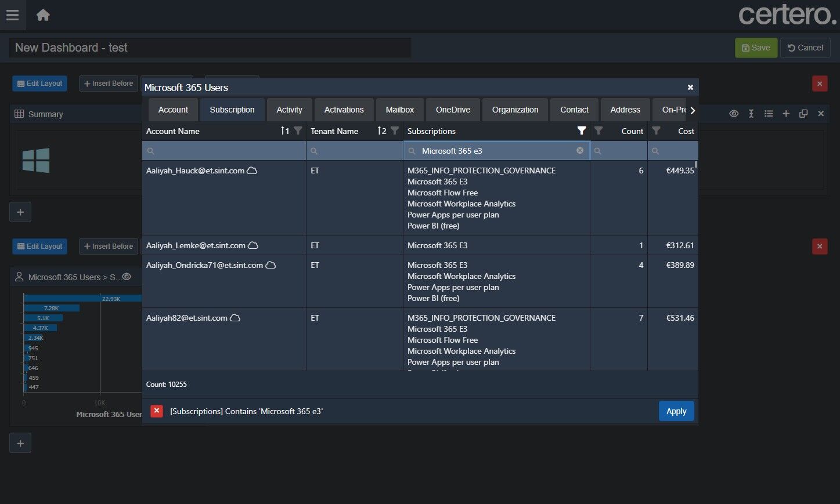Toggle the eye visibility icon in Summary header
The height and width of the screenshot is (504, 840).
734,114
